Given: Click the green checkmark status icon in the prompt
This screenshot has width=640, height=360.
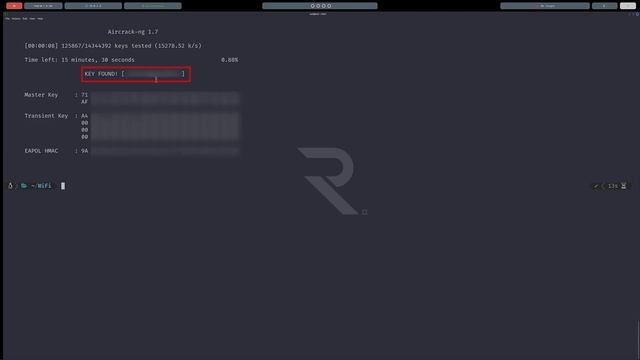Looking at the screenshot, I should pos(596,186).
